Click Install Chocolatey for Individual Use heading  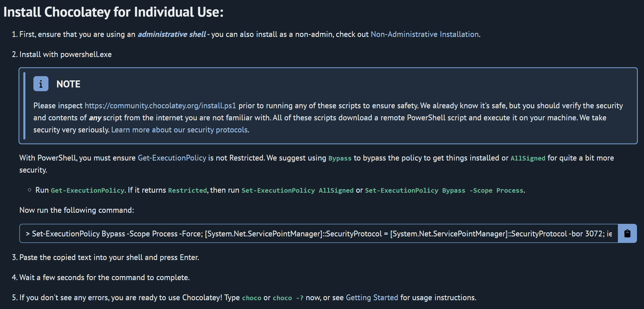(113, 12)
